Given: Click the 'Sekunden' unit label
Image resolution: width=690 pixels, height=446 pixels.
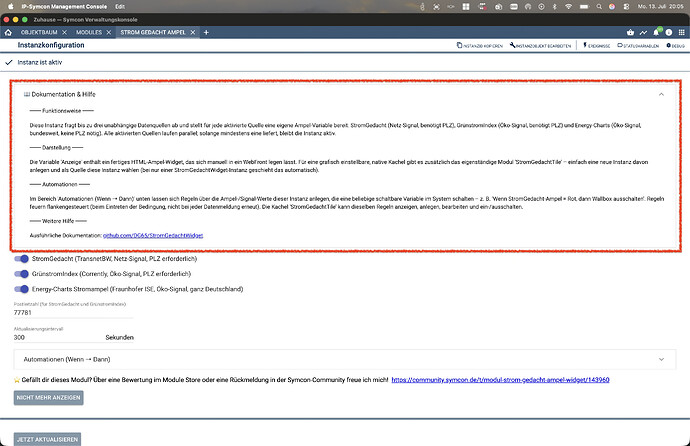Looking at the screenshot, I should 119,337.
